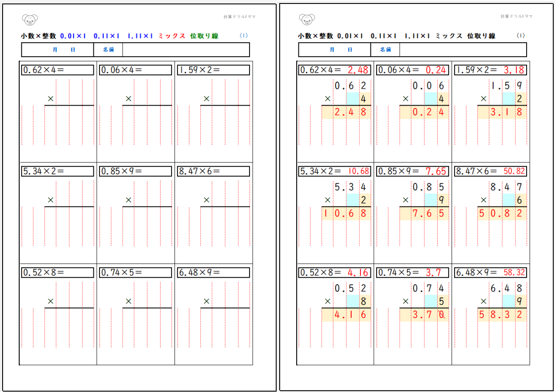Click the bear logo on the left worksheet
Image resolution: width=555 pixels, height=392 pixels.
pyautogui.click(x=30, y=20)
